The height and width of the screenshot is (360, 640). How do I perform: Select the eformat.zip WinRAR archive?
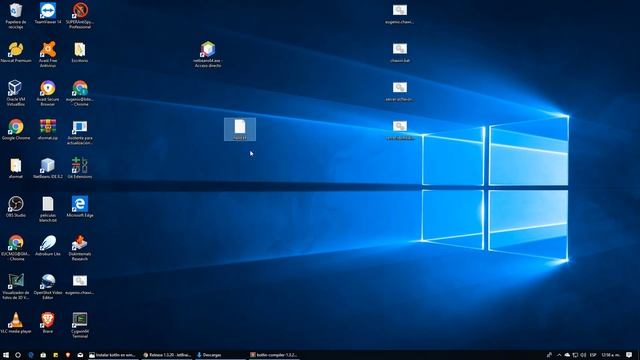click(x=48, y=129)
